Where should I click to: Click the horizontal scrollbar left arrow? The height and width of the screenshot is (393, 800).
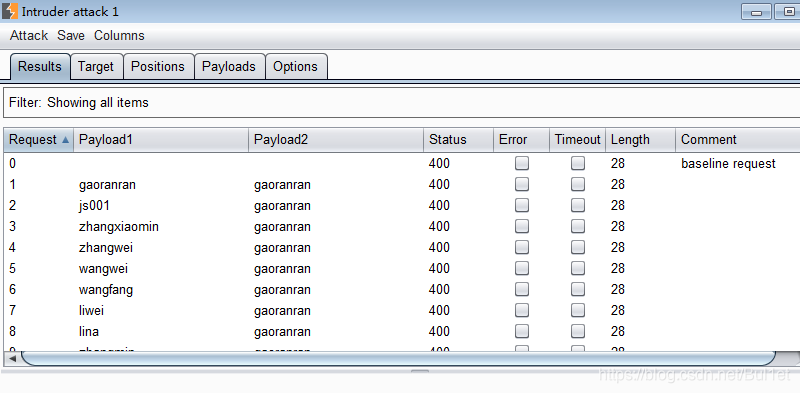click(x=13, y=359)
